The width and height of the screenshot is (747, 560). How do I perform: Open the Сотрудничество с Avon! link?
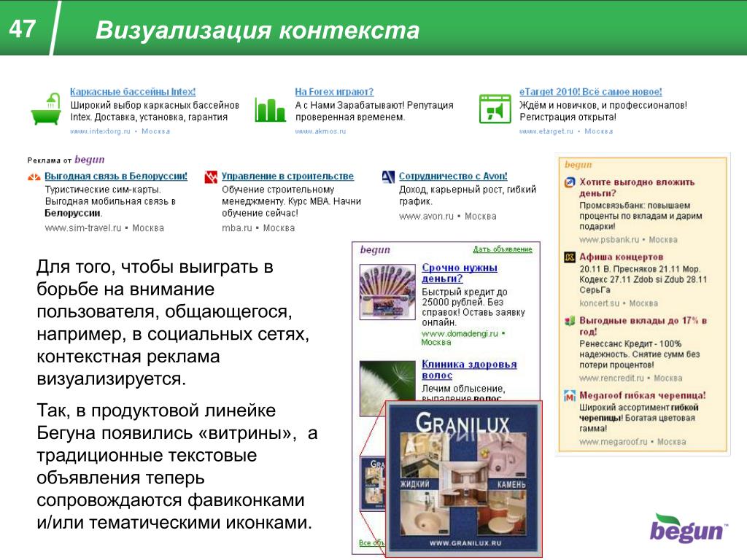453,176
